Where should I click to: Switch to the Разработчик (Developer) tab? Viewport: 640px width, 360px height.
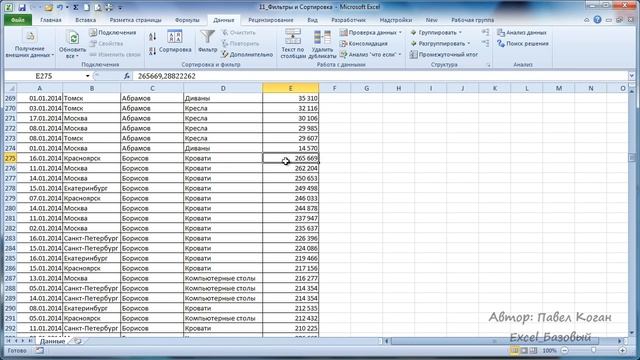348,20
